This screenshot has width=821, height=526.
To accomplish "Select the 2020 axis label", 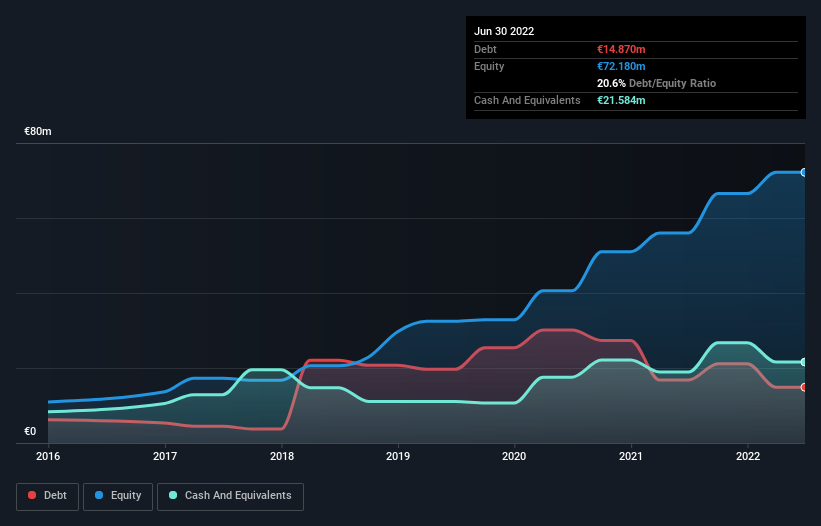I will coord(514,456).
